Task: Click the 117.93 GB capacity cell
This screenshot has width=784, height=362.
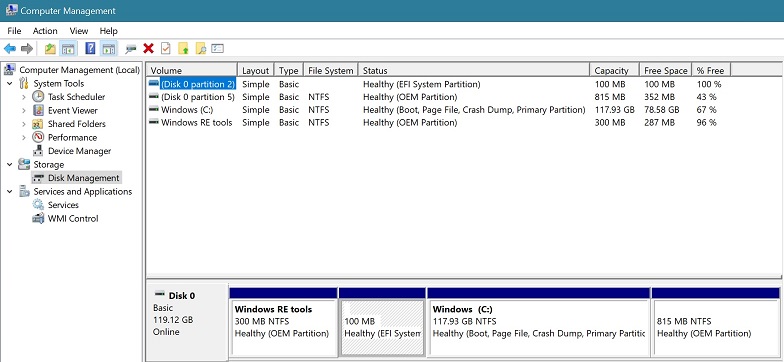Action: [x=614, y=110]
